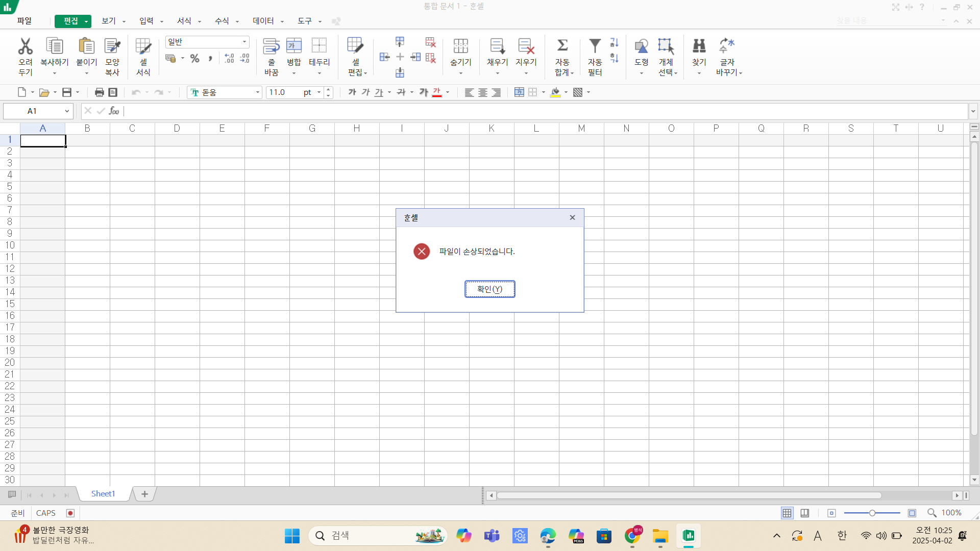
Task: Toggle underline 가 formatting
Action: click(379, 92)
